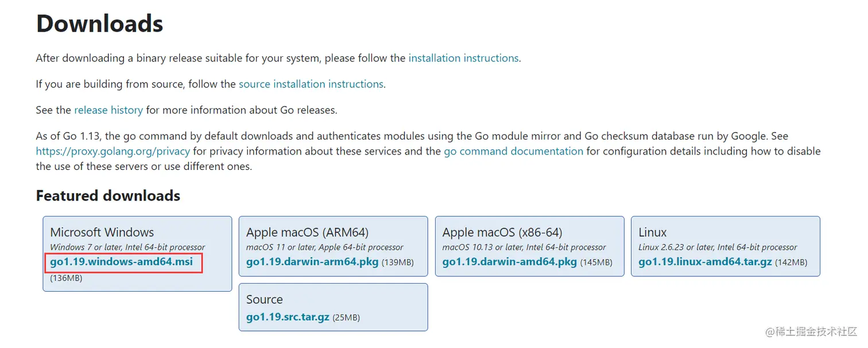Click the Apple macOS (ARM64) card title
Image resolution: width=868 pixels, height=348 pixels.
click(x=307, y=233)
